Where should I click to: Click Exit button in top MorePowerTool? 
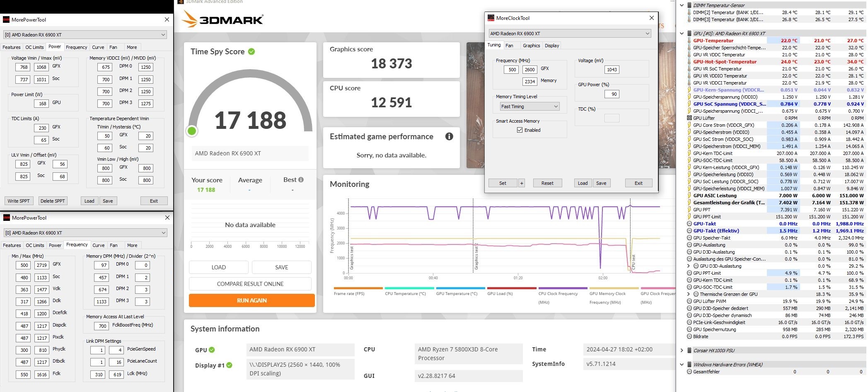pyautogui.click(x=154, y=201)
